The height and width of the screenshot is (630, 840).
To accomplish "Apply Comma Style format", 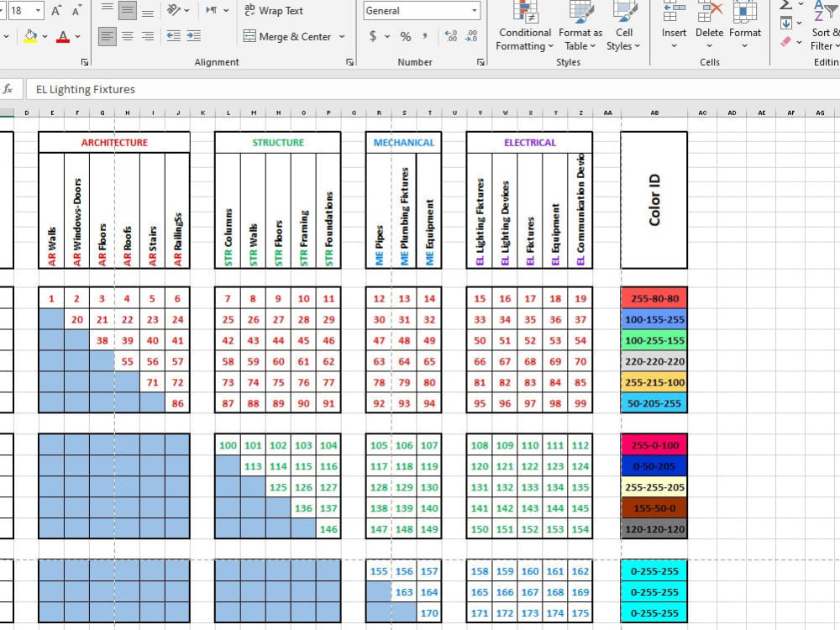I will pyautogui.click(x=425, y=36).
